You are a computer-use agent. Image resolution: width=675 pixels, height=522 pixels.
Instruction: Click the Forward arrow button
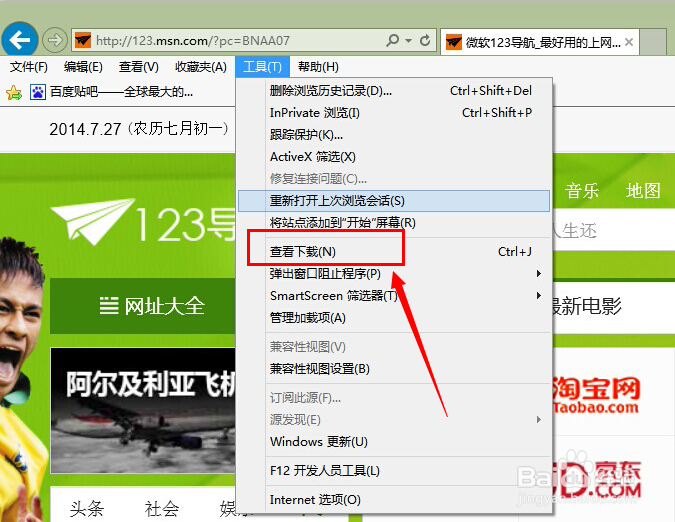[x=55, y=40]
